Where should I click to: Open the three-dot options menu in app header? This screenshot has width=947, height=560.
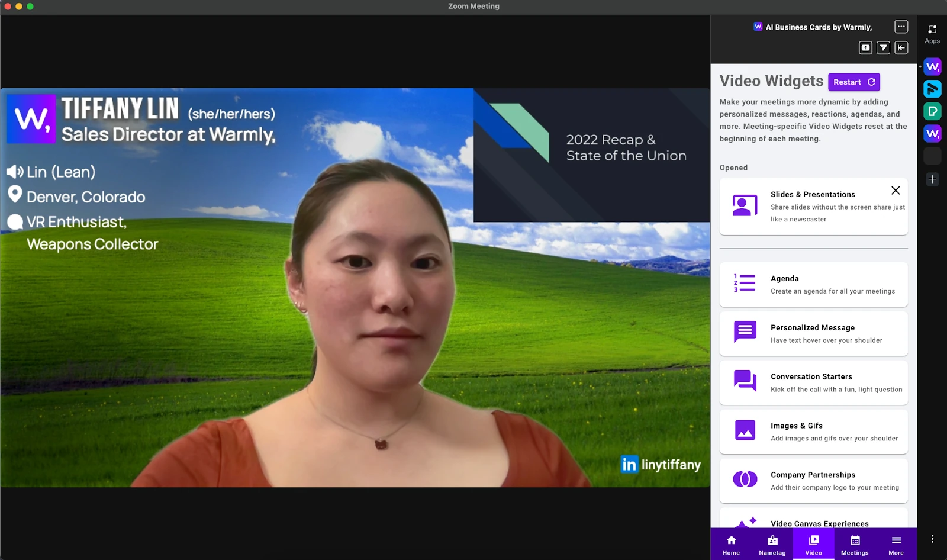point(901,27)
